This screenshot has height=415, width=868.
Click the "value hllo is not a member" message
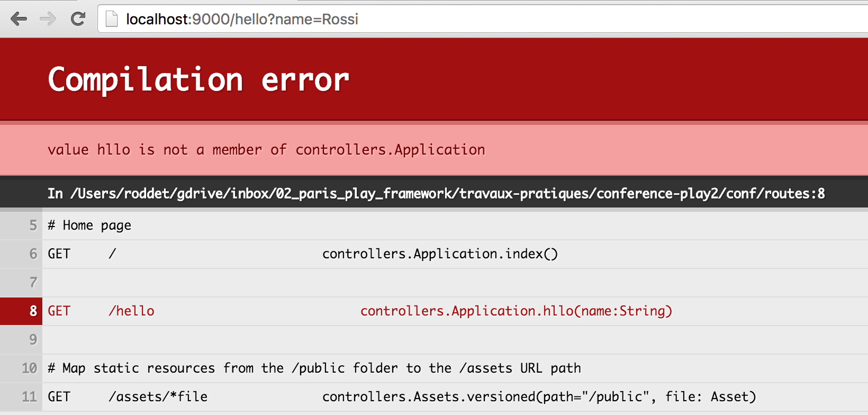[x=266, y=150]
